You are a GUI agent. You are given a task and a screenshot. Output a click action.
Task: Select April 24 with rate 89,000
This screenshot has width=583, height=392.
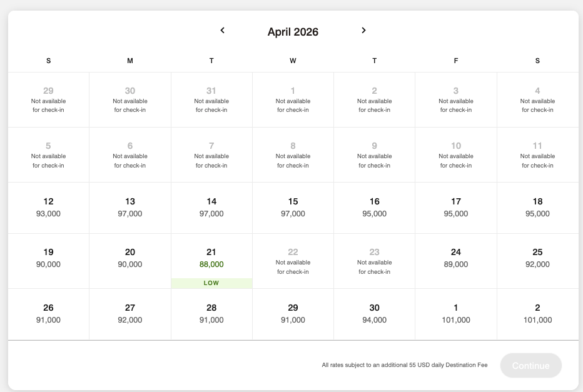coord(455,258)
